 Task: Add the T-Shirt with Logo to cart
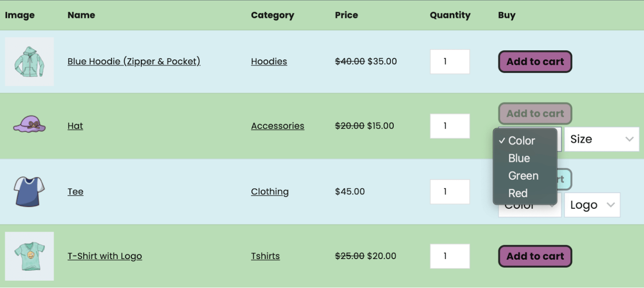pyautogui.click(x=535, y=256)
